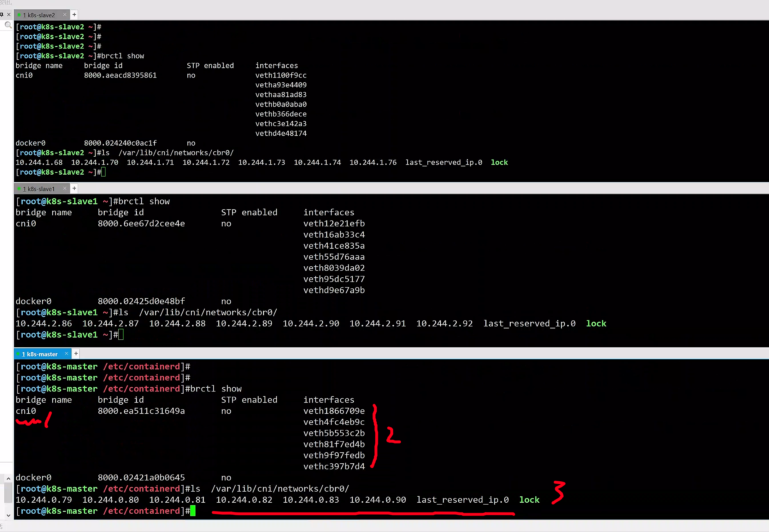Add new tab next to k8s-slave2

[x=74, y=14]
